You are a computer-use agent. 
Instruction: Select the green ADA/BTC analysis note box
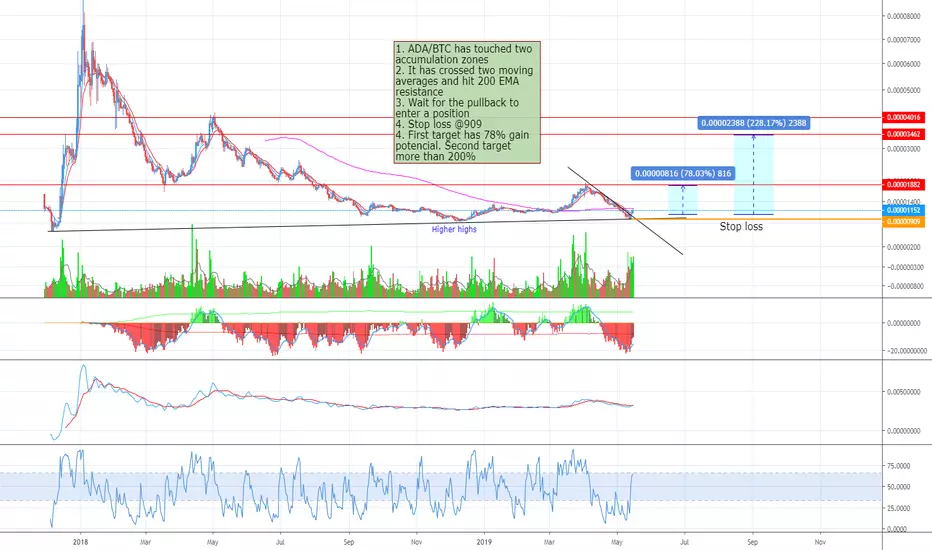tap(467, 102)
